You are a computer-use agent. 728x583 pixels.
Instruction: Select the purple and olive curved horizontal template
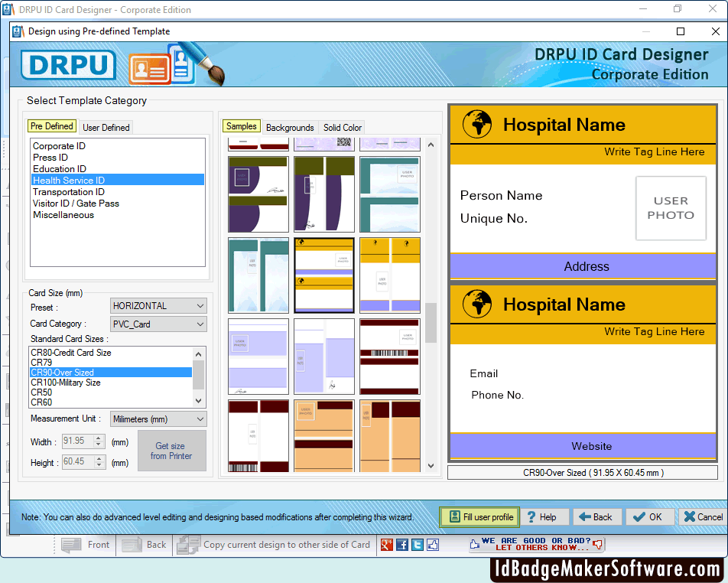258,194
